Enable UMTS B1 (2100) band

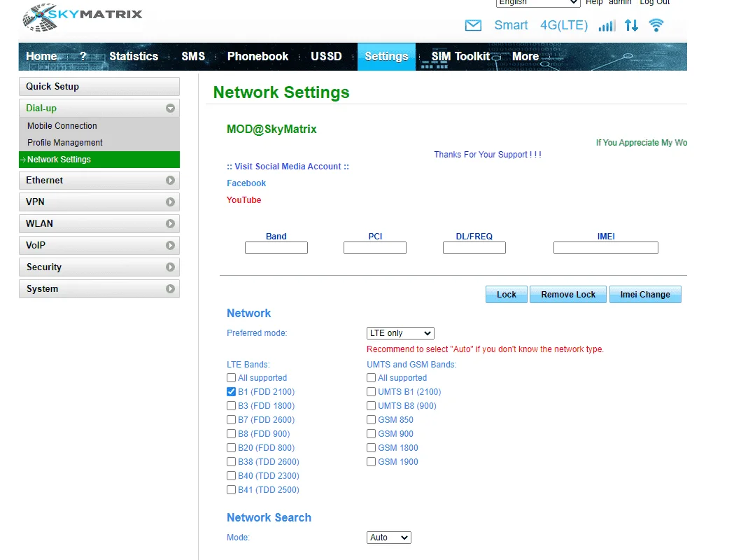[372, 392]
